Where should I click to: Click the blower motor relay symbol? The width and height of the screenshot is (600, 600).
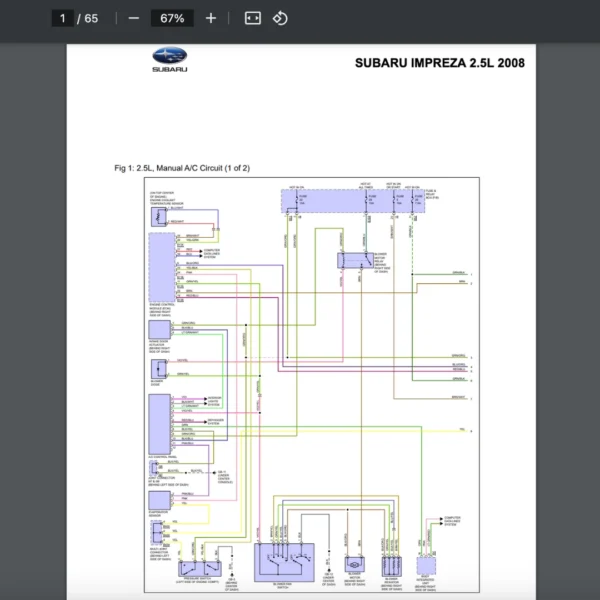pos(355,261)
